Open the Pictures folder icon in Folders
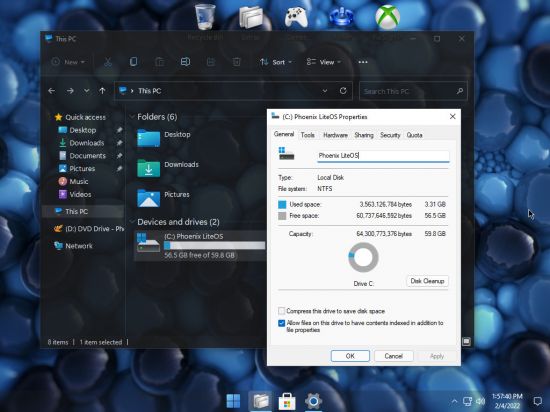The width and height of the screenshot is (550, 412). point(148,198)
